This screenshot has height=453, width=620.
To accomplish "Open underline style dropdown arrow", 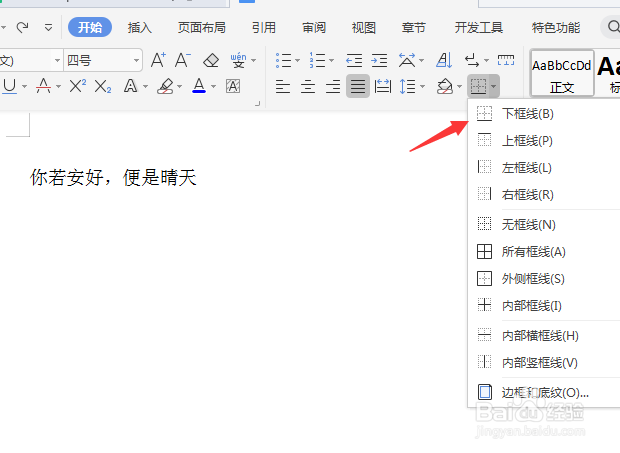I will [x=25, y=86].
